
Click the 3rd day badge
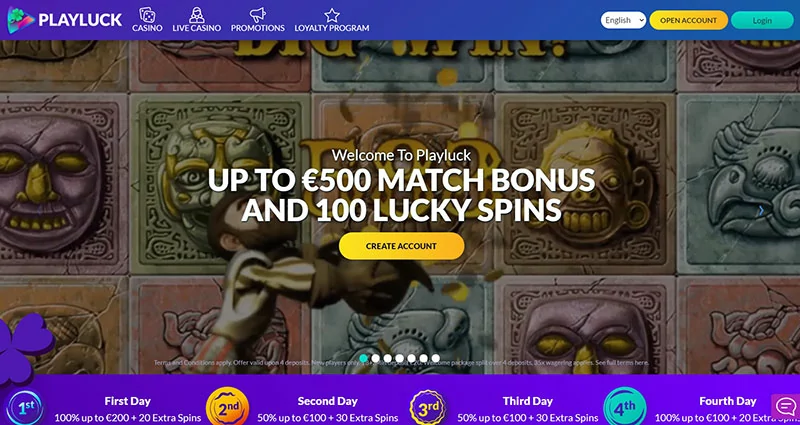pyautogui.click(x=428, y=408)
